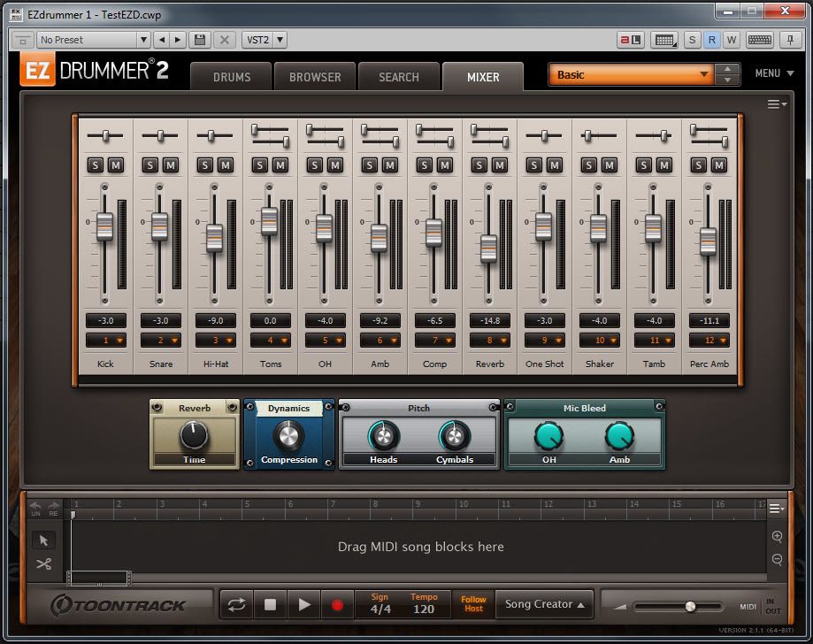The image size is (813, 644).
Task: Solo the Kick channel
Action: (x=96, y=165)
